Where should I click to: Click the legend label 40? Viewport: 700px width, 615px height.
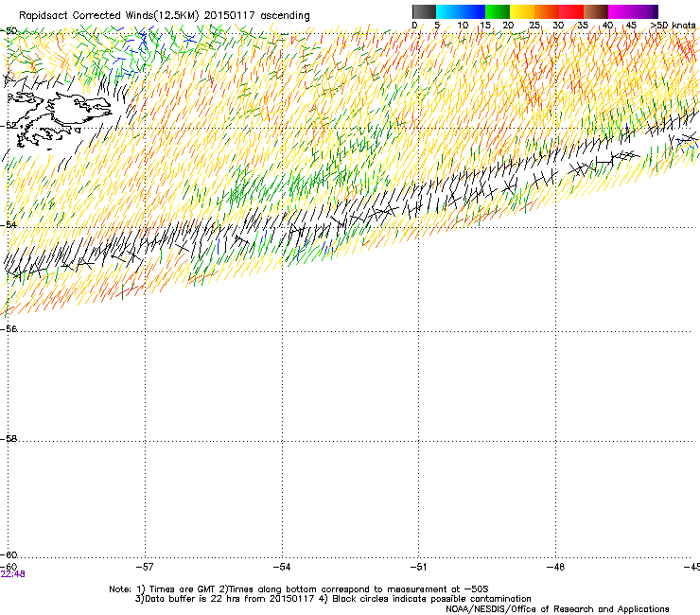coord(607,26)
